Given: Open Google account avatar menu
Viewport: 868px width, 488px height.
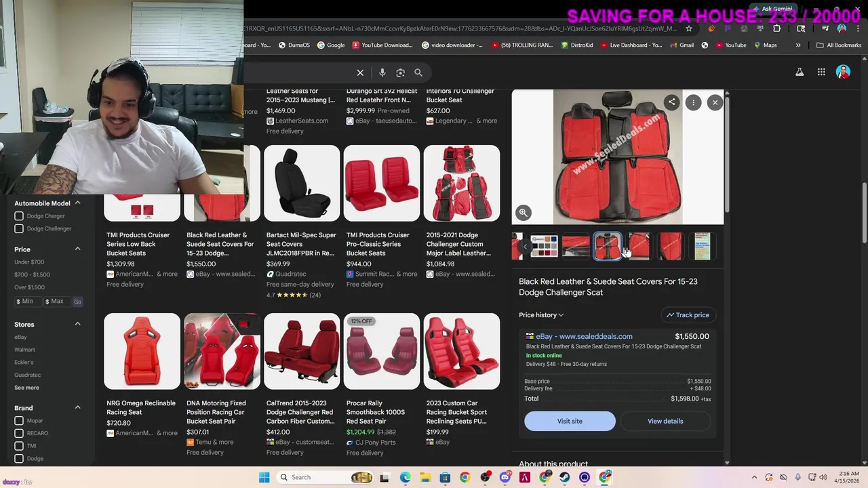Looking at the screenshot, I should (x=843, y=72).
